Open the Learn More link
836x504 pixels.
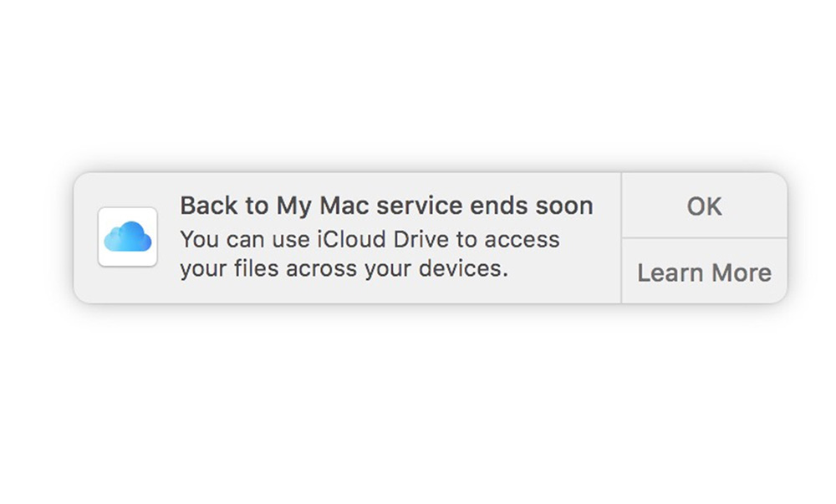704,272
